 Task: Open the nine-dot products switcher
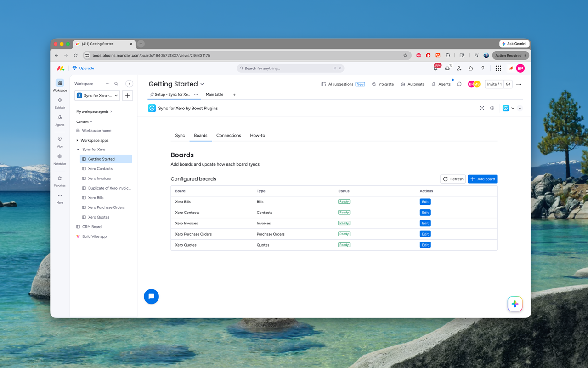tap(498, 69)
